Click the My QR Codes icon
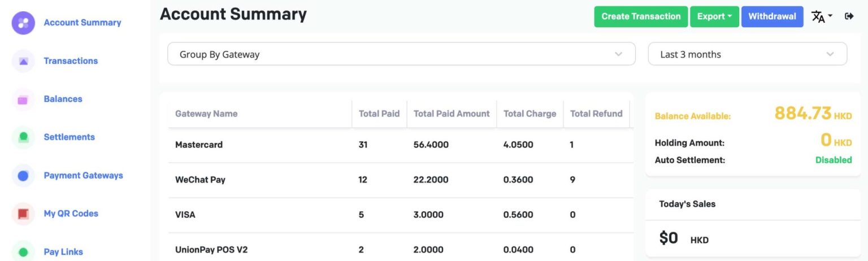Image resolution: width=868 pixels, height=261 pixels. [23, 214]
